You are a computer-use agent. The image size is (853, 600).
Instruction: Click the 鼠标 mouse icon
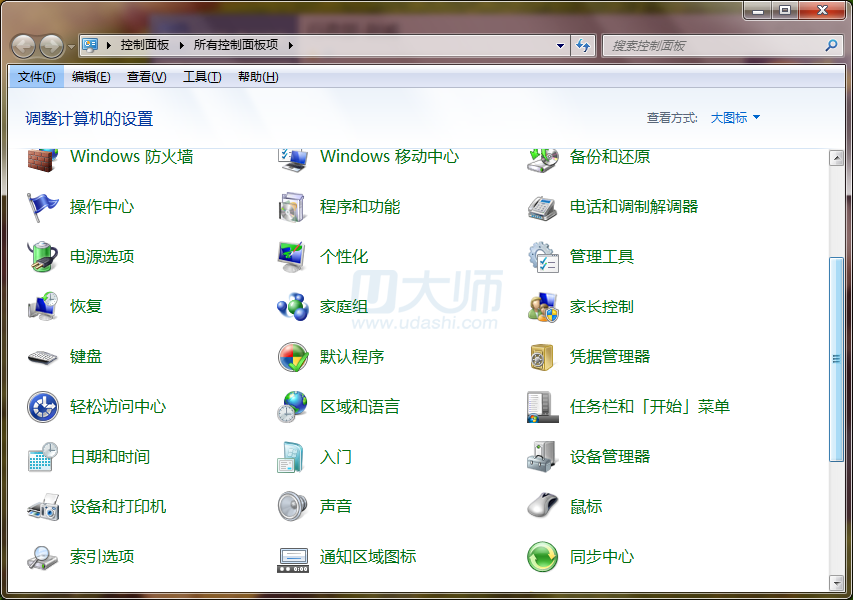pyautogui.click(x=542, y=507)
